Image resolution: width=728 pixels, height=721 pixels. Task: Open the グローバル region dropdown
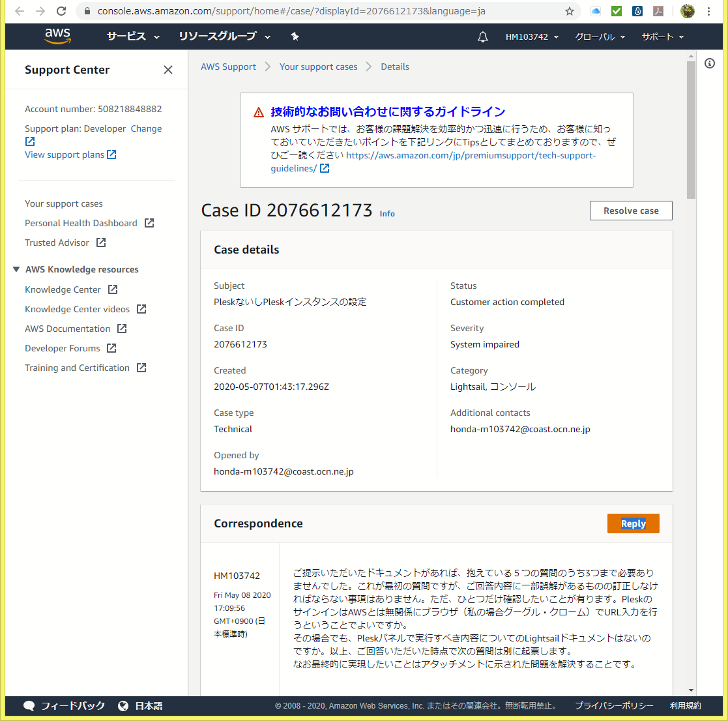pyautogui.click(x=600, y=37)
